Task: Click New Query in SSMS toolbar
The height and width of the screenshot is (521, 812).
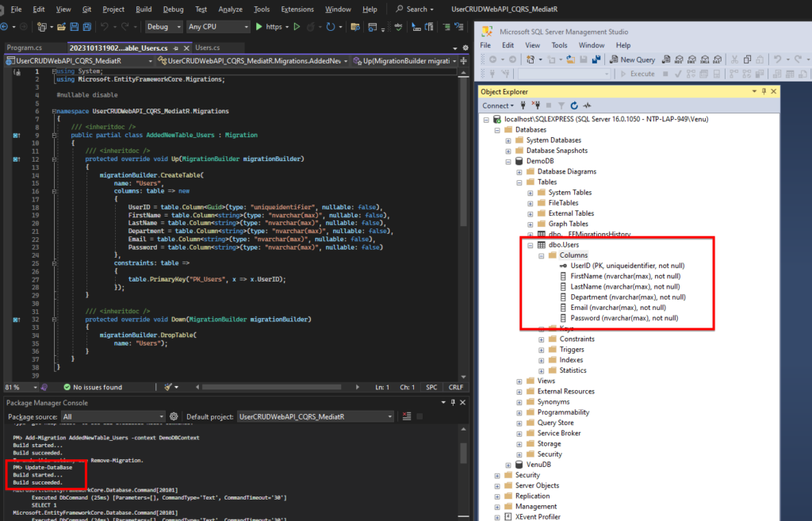Action: pos(632,59)
